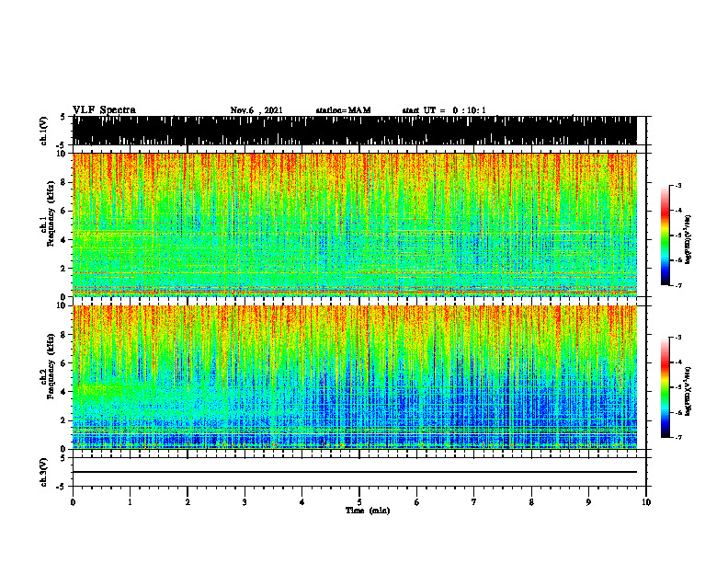Viewport: 728px width, 563px height.
Task: Click the '0' kHz tick of ch.1 spectrogram
Action: (64, 297)
